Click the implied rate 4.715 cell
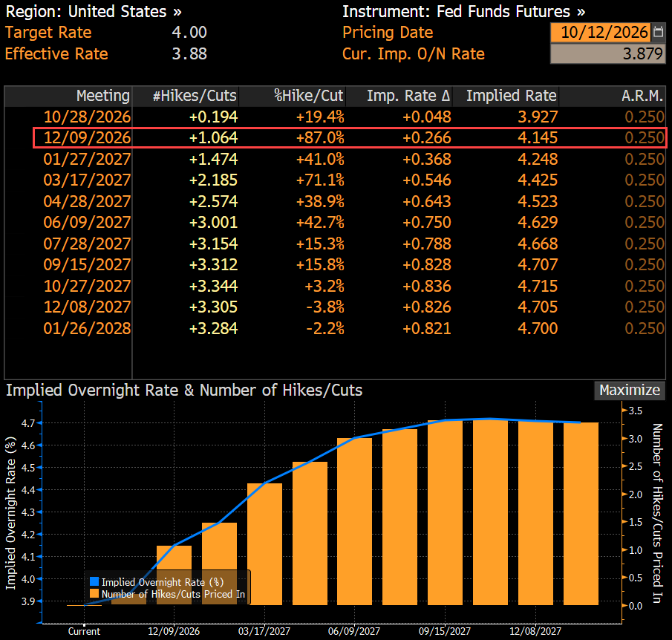 click(538, 286)
